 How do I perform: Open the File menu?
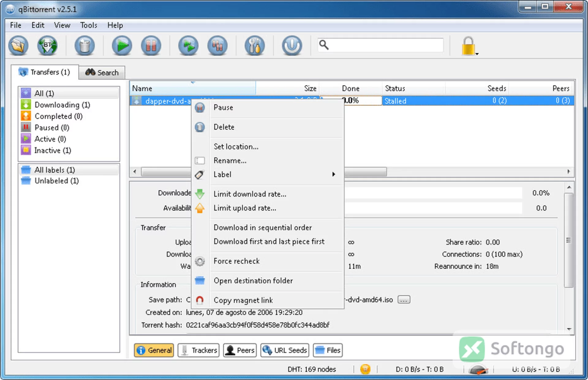(16, 25)
